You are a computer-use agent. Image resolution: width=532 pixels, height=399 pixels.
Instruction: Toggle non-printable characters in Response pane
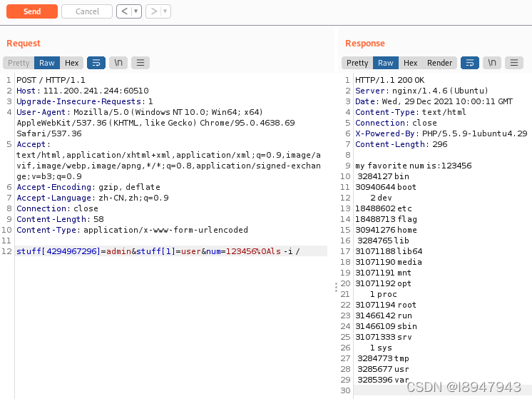point(492,63)
